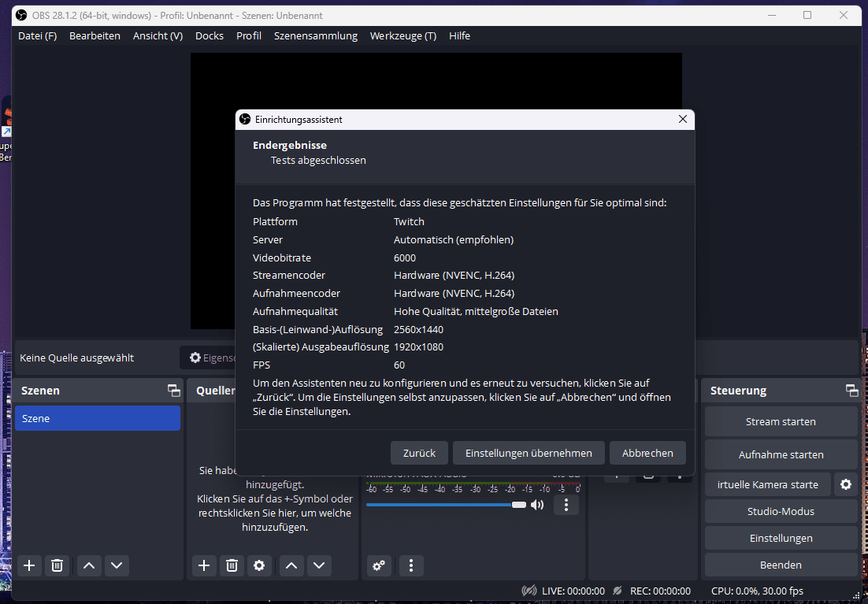Open the Profil menu
Screen dimensions: 868x604
tap(249, 35)
